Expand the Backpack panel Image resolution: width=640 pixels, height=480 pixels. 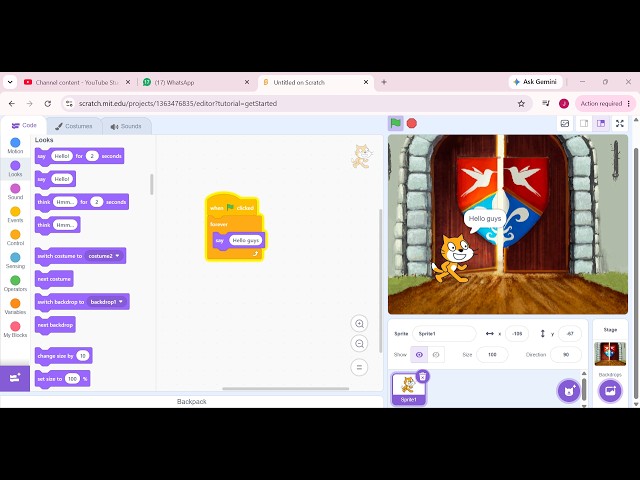click(x=191, y=402)
